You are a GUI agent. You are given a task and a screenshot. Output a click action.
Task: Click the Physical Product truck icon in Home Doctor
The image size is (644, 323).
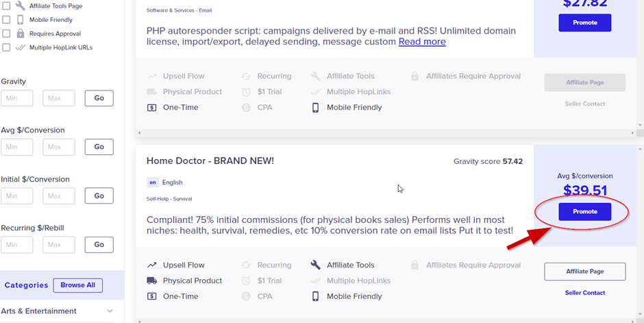pyautogui.click(x=151, y=280)
